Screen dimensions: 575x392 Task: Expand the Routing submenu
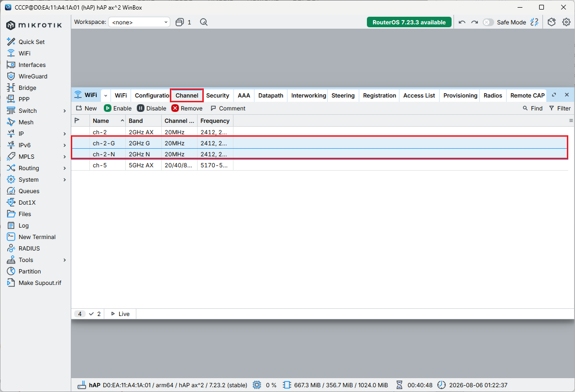(x=65, y=168)
